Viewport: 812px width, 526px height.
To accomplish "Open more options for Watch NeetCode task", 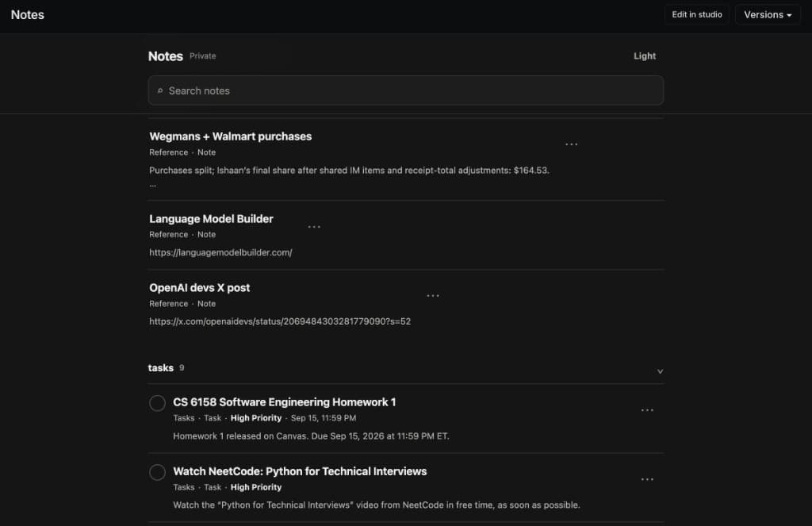I will coord(647,479).
